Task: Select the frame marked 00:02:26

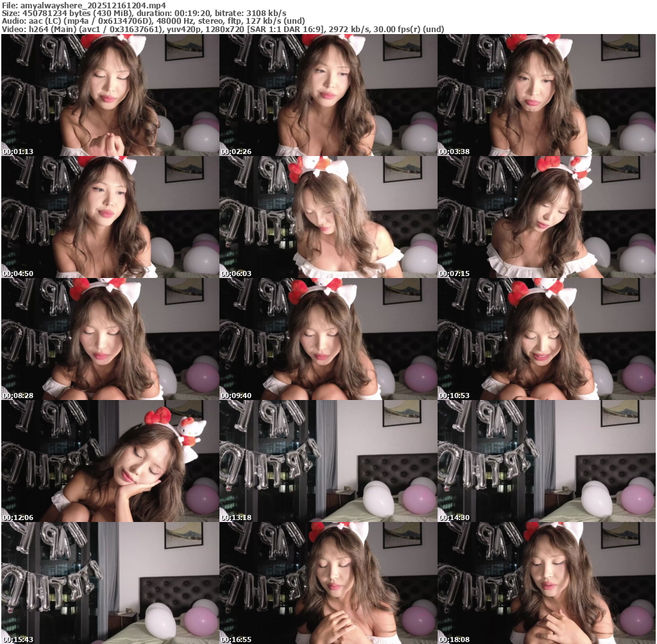Action: tap(328, 95)
